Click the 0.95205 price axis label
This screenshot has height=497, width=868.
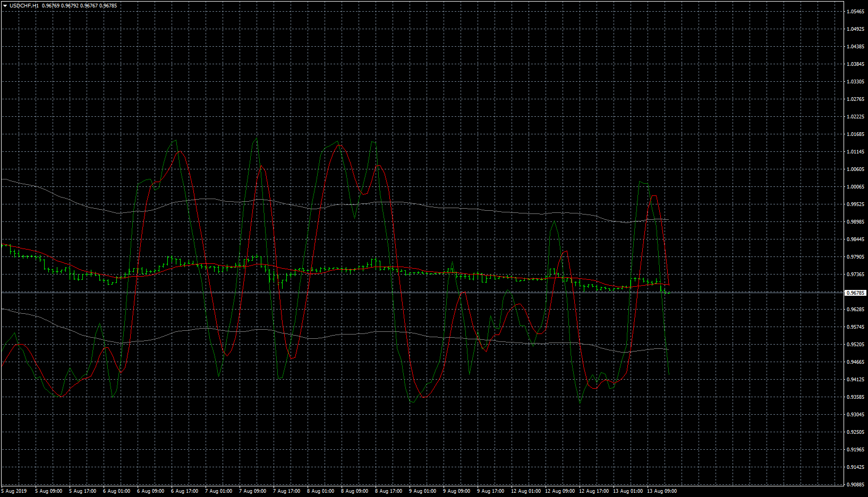coord(855,345)
